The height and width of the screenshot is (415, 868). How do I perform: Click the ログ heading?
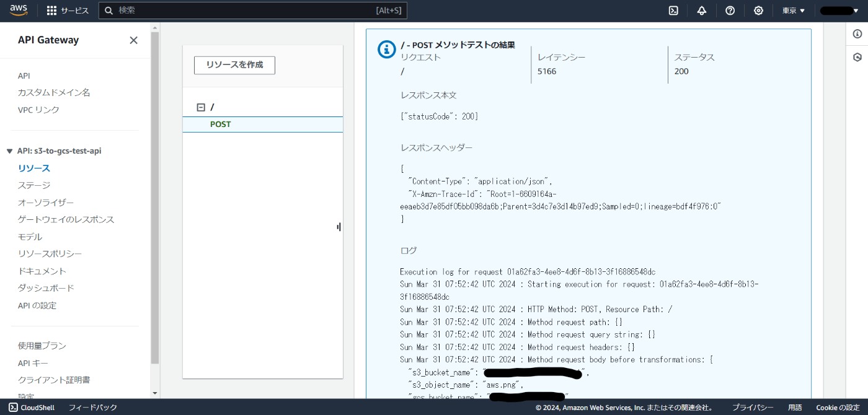point(409,251)
